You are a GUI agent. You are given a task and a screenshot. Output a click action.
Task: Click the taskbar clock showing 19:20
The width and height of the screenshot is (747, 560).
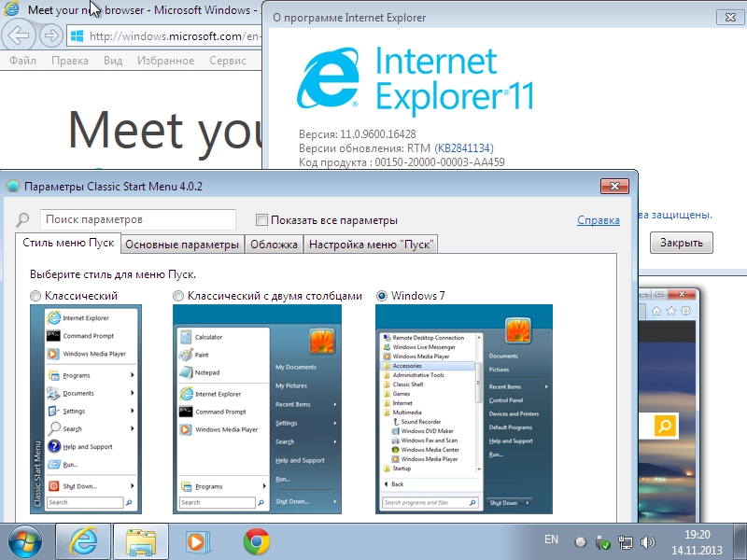[x=697, y=542]
